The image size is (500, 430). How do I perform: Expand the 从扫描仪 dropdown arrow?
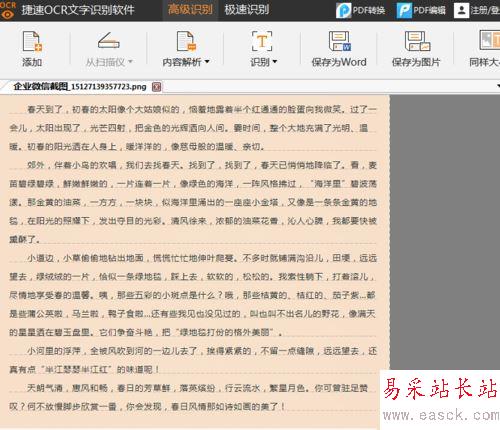pyautogui.click(x=130, y=62)
